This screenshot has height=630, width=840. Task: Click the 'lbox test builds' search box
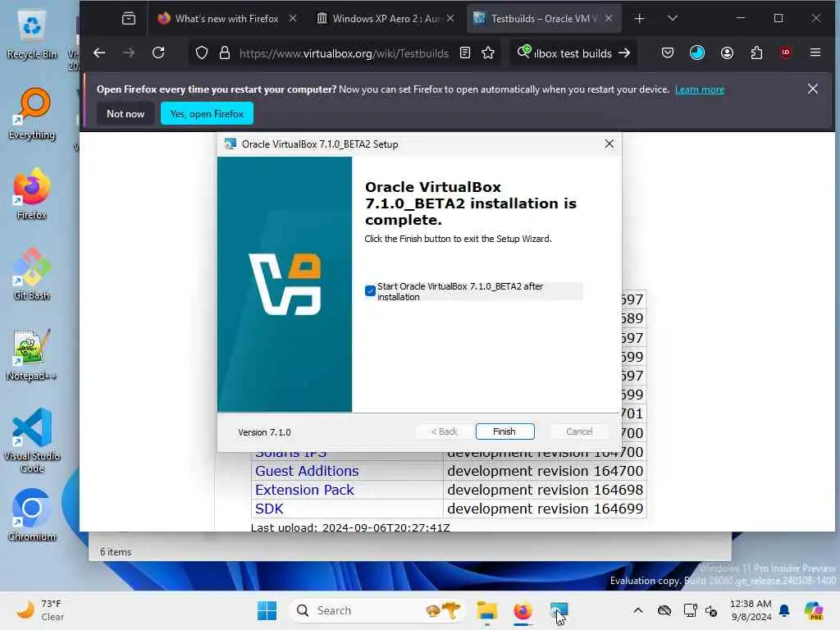(572, 53)
